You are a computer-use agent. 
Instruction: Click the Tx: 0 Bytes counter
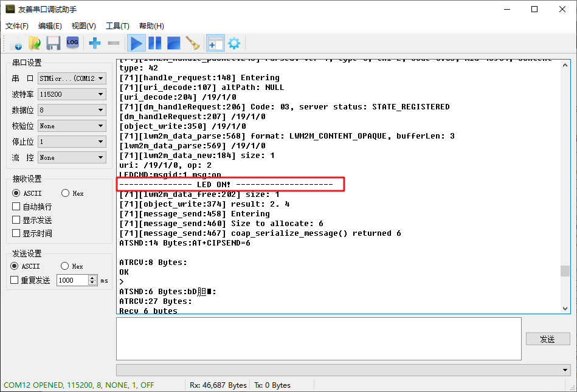coord(272,385)
